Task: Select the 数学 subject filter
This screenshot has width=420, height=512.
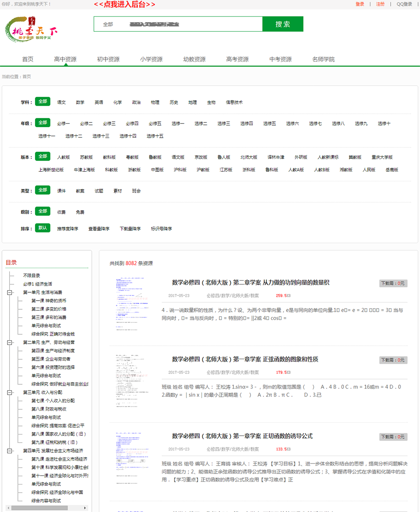Action: (80, 102)
